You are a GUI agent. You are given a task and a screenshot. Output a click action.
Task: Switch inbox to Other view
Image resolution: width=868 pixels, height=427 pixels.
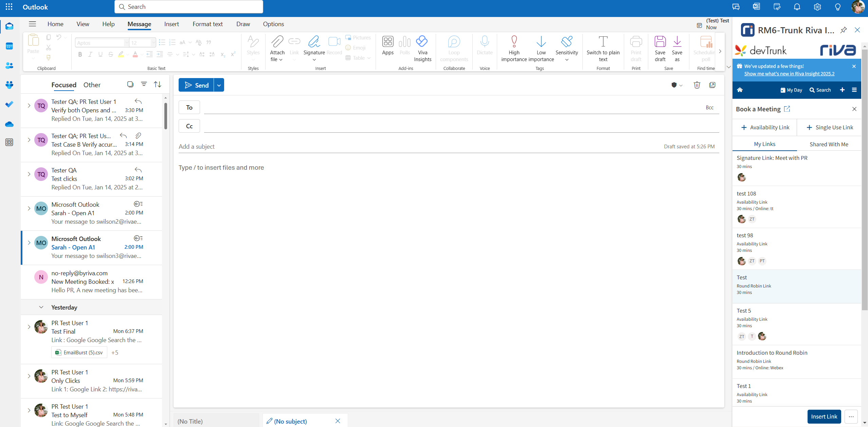(92, 85)
